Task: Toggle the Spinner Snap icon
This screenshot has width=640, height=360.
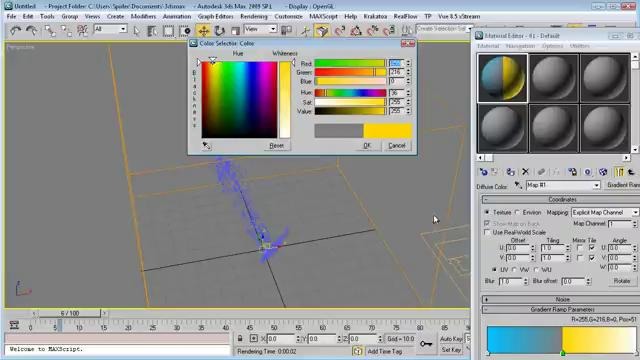Action: [x=389, y=31]
